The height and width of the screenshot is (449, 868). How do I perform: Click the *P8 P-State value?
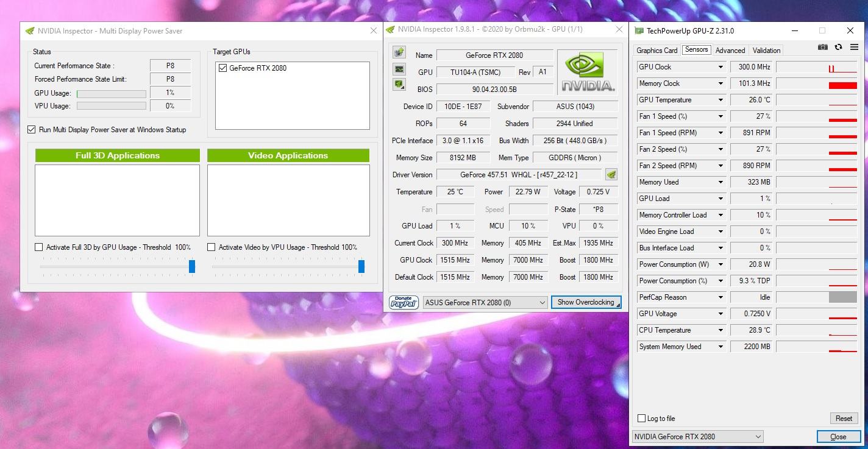point(599,209)
